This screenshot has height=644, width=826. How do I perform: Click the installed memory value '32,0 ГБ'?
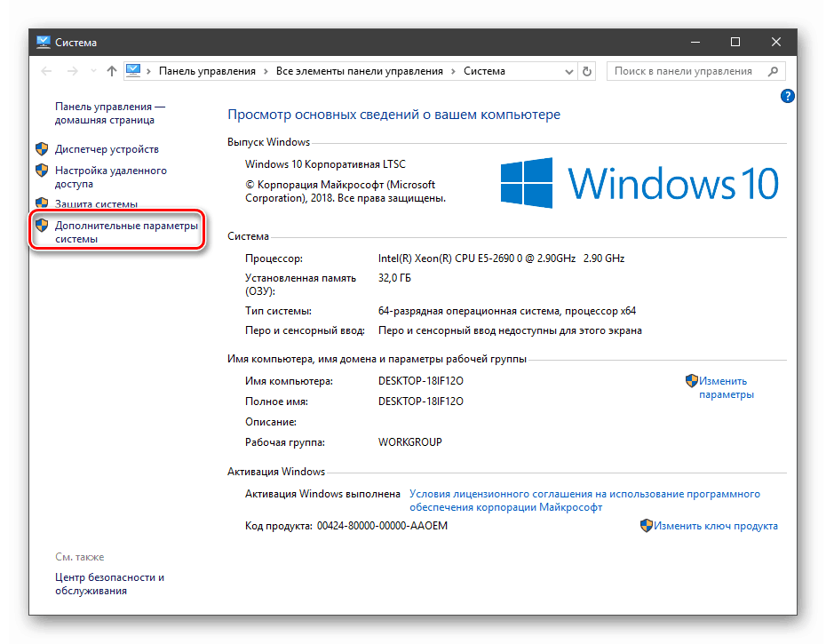(394, 278)
